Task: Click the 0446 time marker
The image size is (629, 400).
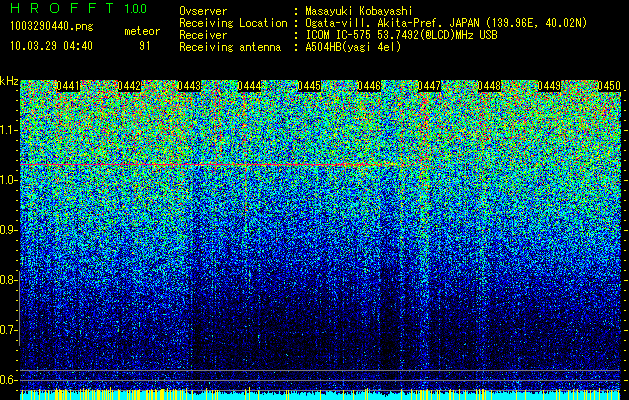Action: coord(369,86)
